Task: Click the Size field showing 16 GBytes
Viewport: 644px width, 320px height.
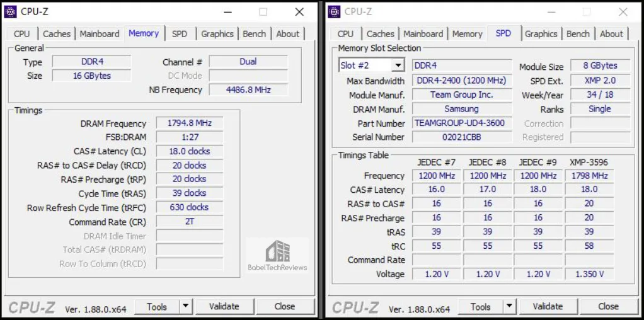Action: (92, 76)
